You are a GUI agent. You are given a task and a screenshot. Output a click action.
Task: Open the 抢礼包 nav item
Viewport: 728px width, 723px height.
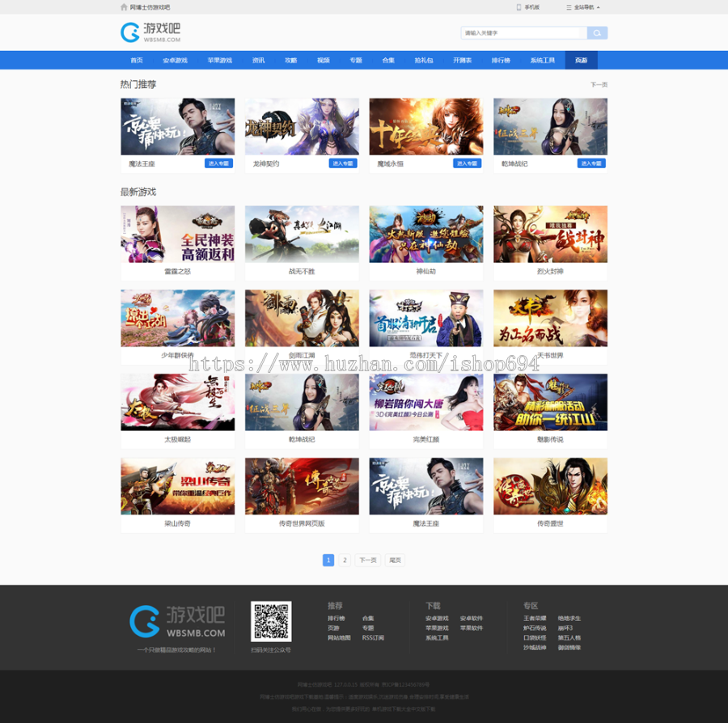(423, 61)
